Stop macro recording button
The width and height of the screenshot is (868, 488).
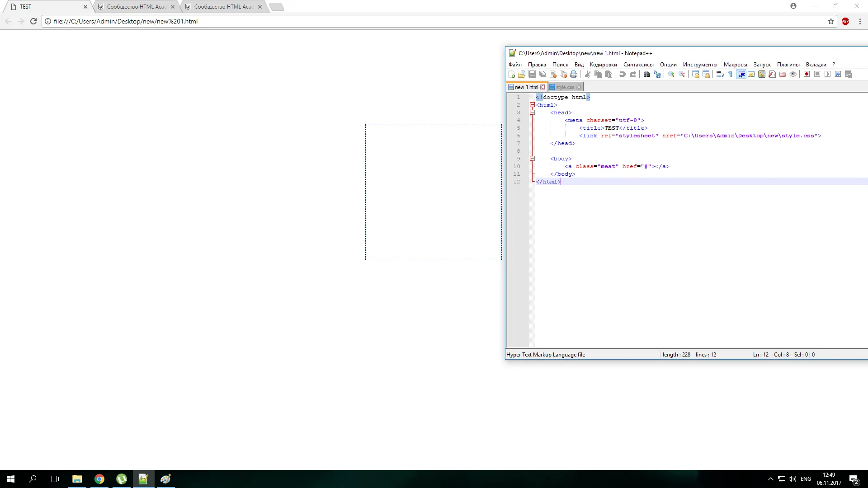(817, 74)
